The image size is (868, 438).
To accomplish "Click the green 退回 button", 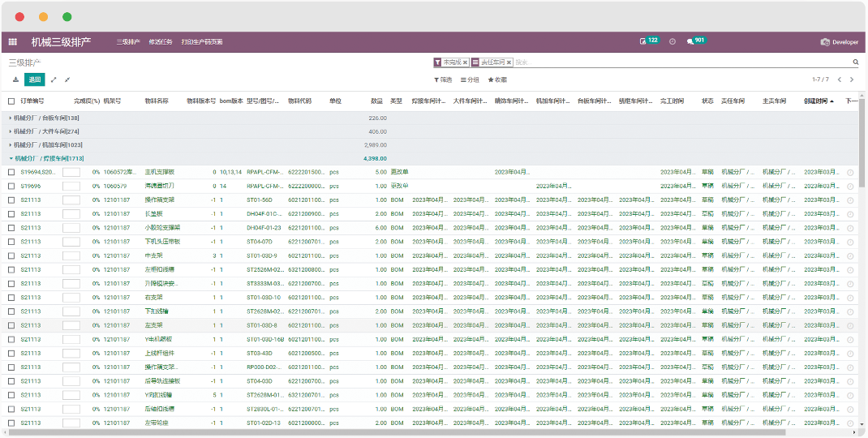I will (34, 79).
